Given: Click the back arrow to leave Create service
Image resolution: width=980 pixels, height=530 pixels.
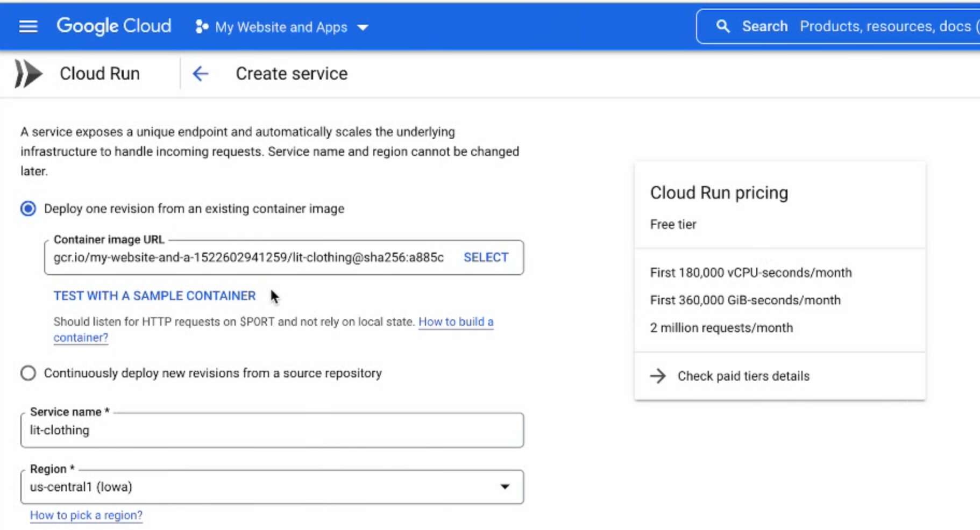Looking at the screenshot, I should (201, 74).
